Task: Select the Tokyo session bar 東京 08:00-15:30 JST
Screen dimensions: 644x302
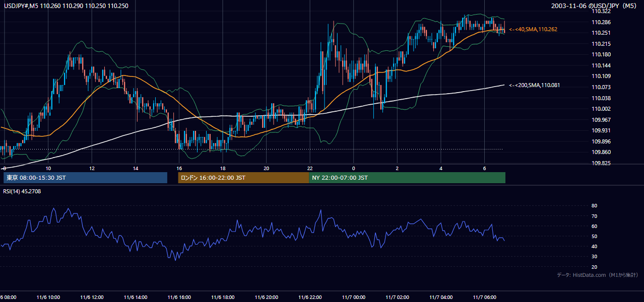Action: pos(85,178)
